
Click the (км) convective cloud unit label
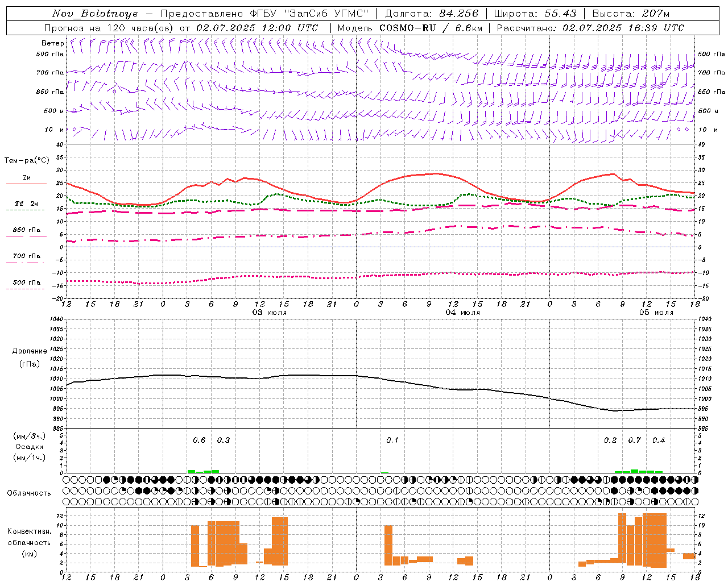coord(30,554)
